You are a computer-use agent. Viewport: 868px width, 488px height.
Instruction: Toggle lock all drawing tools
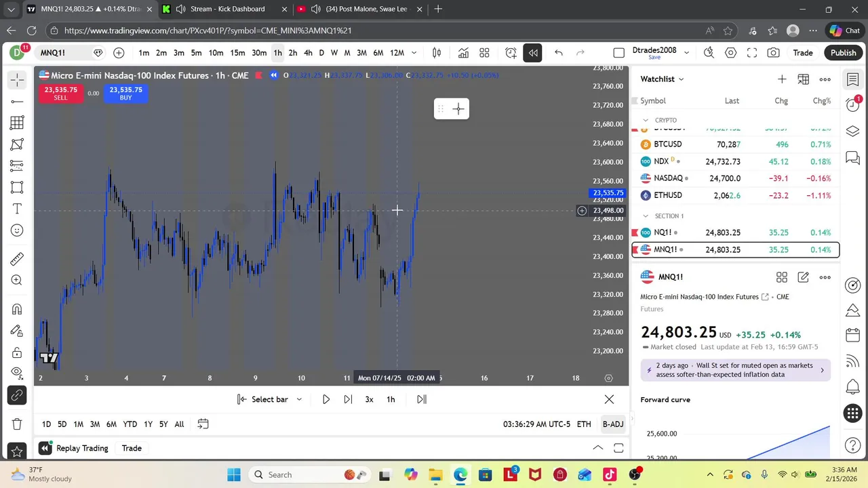[17, 352]
